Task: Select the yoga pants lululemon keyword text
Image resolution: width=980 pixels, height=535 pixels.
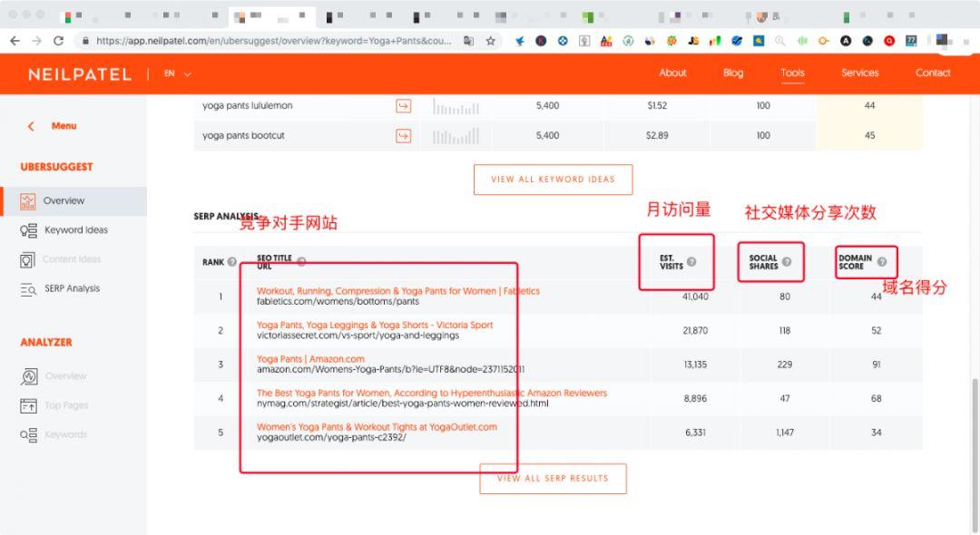Action: pyautogui.click(x=248, y=105)
